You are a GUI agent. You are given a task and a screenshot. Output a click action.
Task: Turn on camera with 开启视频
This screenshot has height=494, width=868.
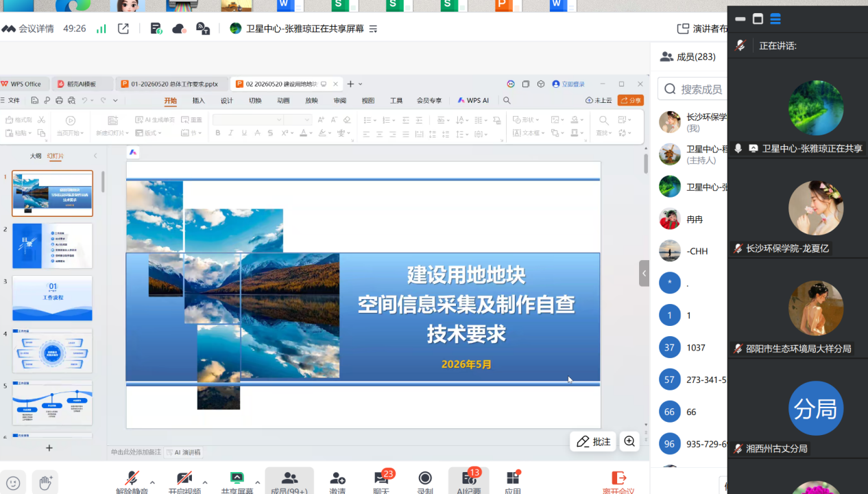click(184, 482)
